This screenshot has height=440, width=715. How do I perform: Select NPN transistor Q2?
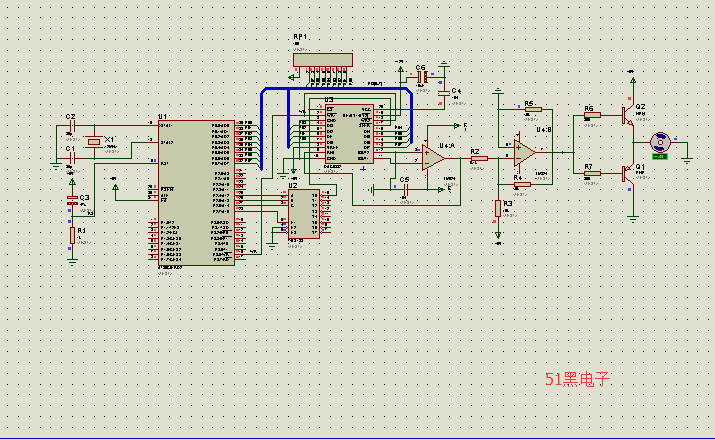(x=628, y=115)
